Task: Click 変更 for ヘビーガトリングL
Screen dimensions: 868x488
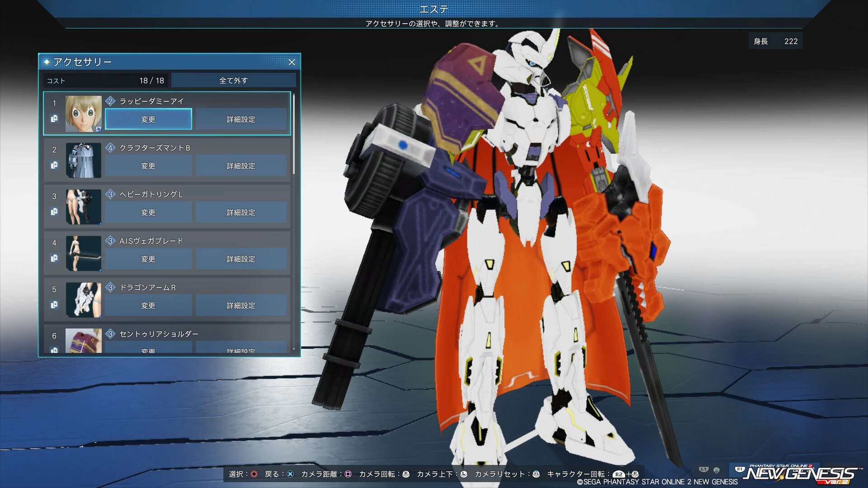Action: 148,212
